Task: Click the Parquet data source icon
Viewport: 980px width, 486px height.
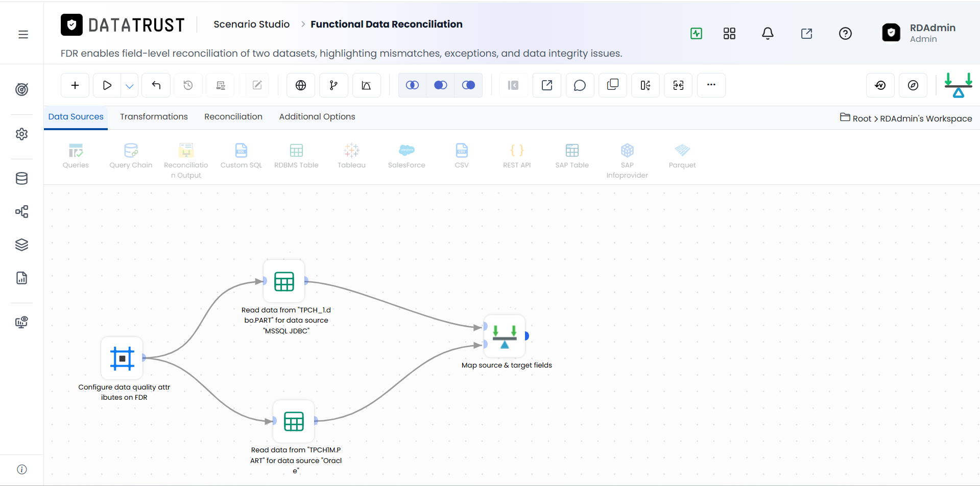Action: point(682,150)
